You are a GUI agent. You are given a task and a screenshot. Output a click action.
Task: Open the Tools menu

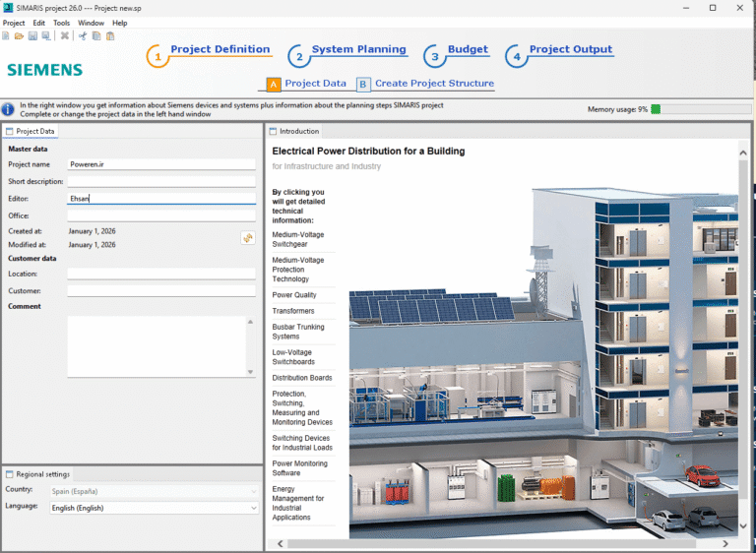coord(61,23)
